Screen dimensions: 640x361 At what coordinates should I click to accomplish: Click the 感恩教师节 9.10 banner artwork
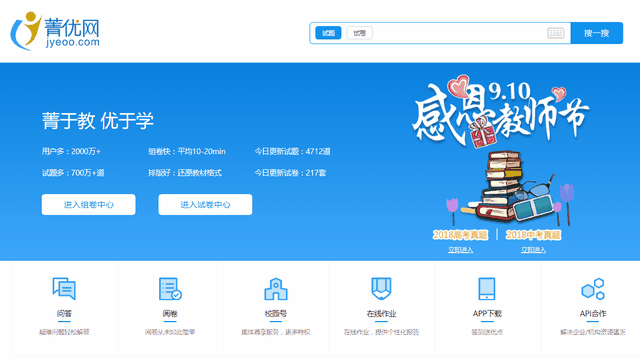point(501,110)
